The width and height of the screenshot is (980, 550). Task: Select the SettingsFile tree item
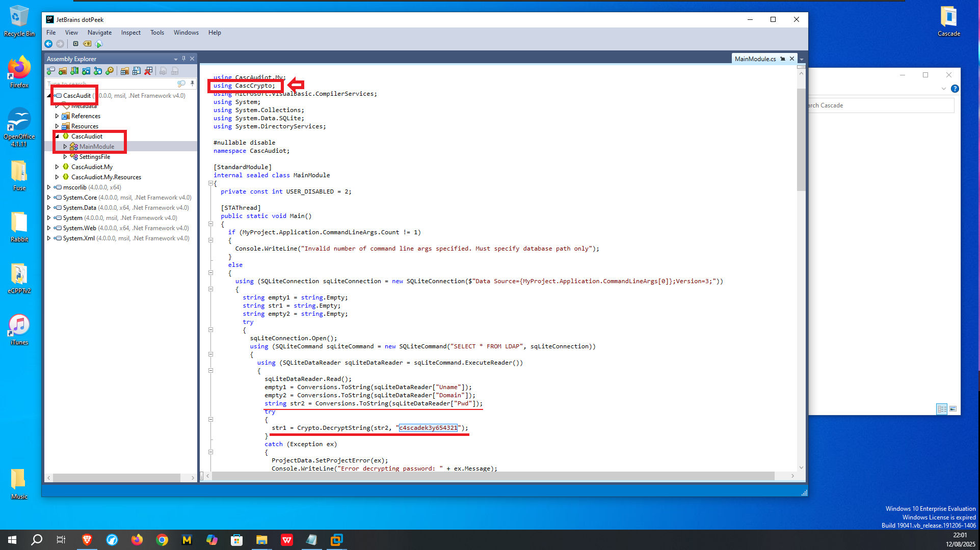point(95,157)
